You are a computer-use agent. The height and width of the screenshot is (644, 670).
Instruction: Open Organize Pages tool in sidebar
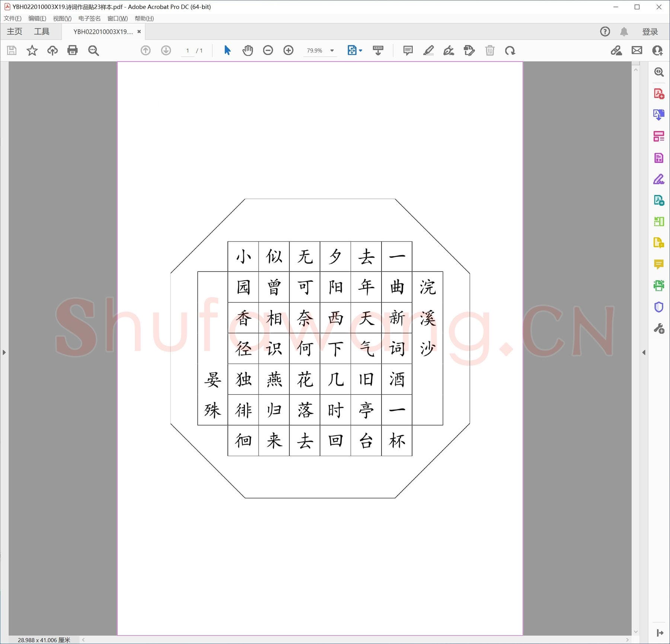(659, 136)
